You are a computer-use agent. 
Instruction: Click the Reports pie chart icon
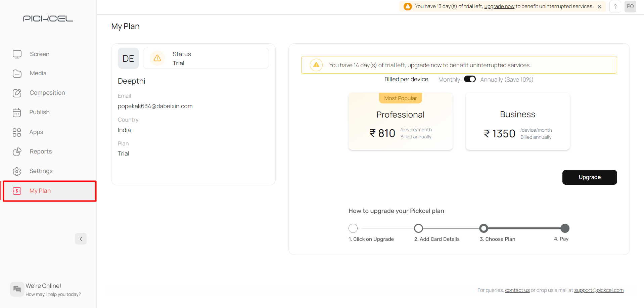(x=17, y=152)
